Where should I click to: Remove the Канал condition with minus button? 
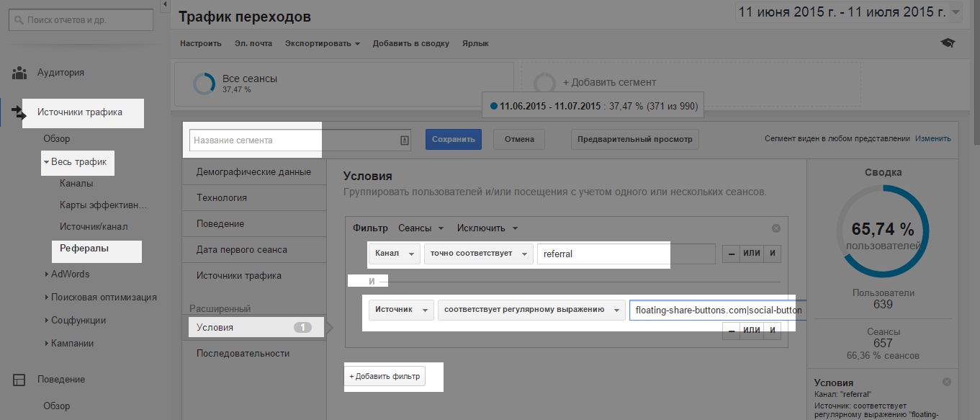coord(731,254)
